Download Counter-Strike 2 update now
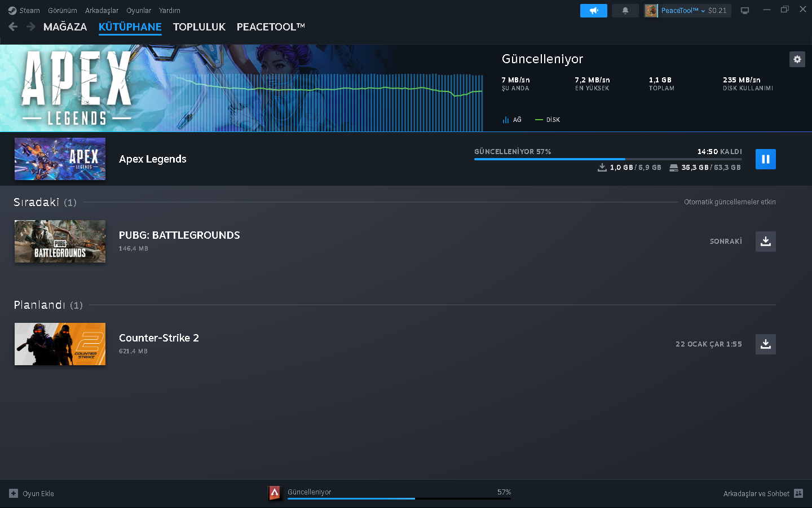The image size is (812, 508). point(766,344)
